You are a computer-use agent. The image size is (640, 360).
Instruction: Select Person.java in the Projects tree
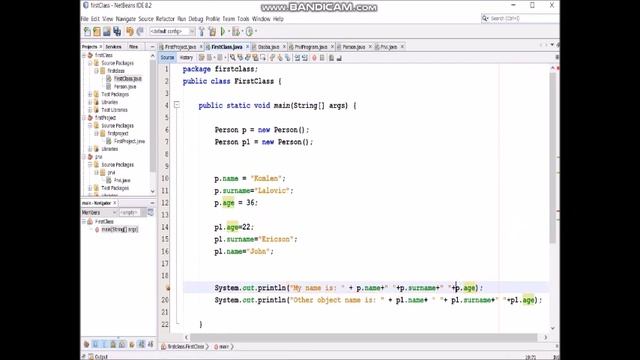[x=124, y=87]
